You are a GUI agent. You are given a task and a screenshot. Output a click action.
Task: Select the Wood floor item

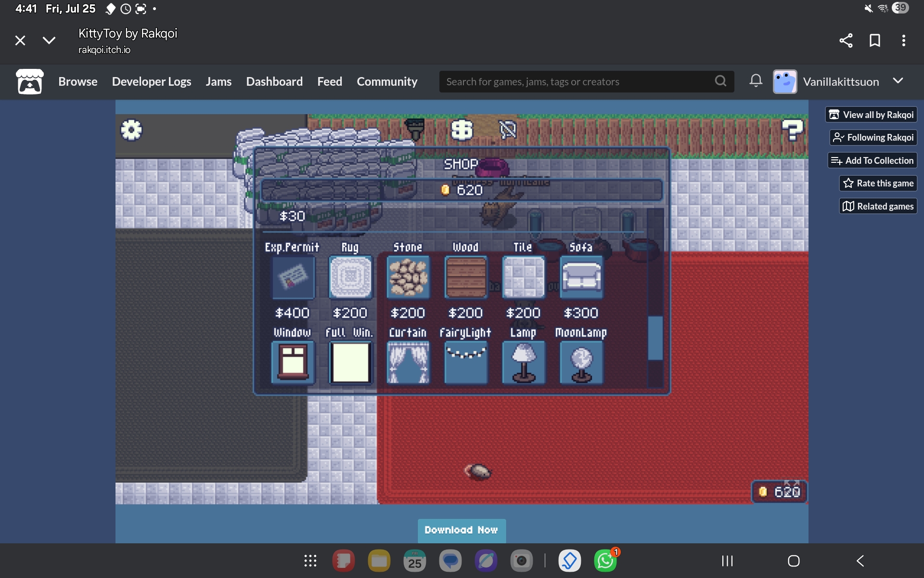[466, 277]
